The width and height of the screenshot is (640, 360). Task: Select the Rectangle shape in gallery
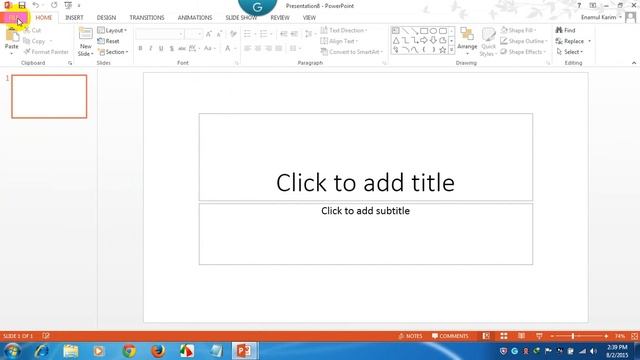point(424,31)
